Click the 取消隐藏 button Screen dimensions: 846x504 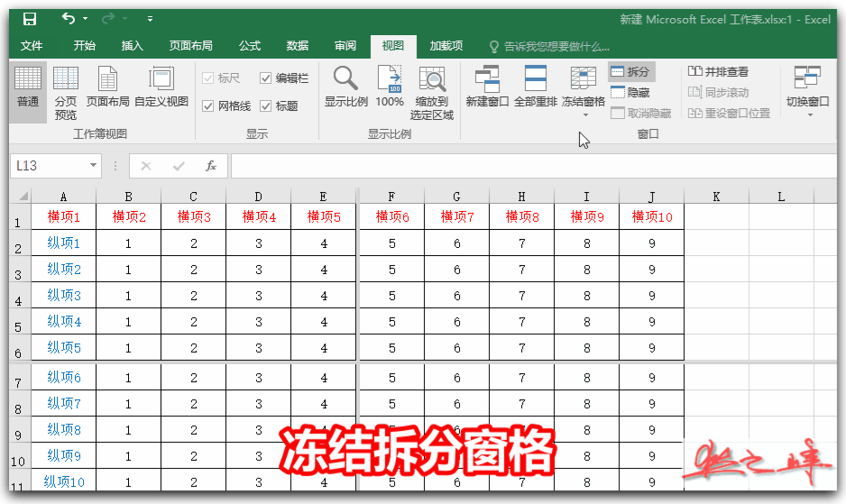641,114
